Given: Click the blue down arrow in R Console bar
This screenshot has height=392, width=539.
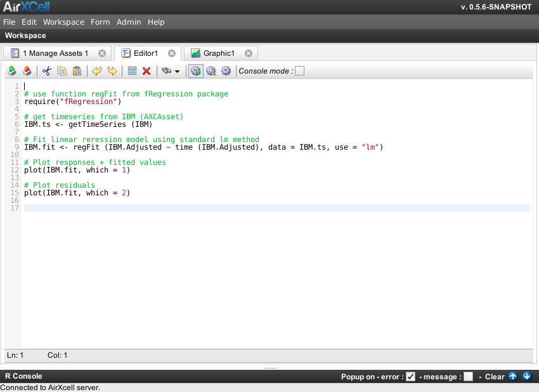Looking at the screenshot, I should 527,376.
